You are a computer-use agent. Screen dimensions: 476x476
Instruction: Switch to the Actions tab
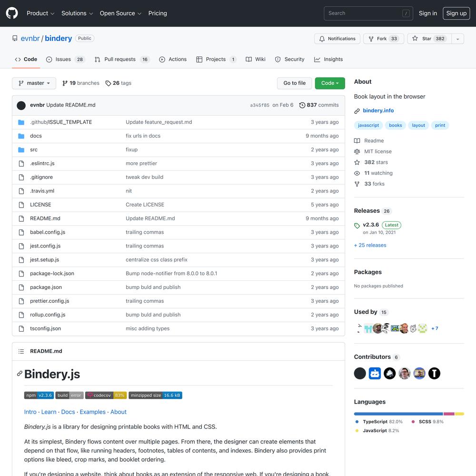coord(173,59)
